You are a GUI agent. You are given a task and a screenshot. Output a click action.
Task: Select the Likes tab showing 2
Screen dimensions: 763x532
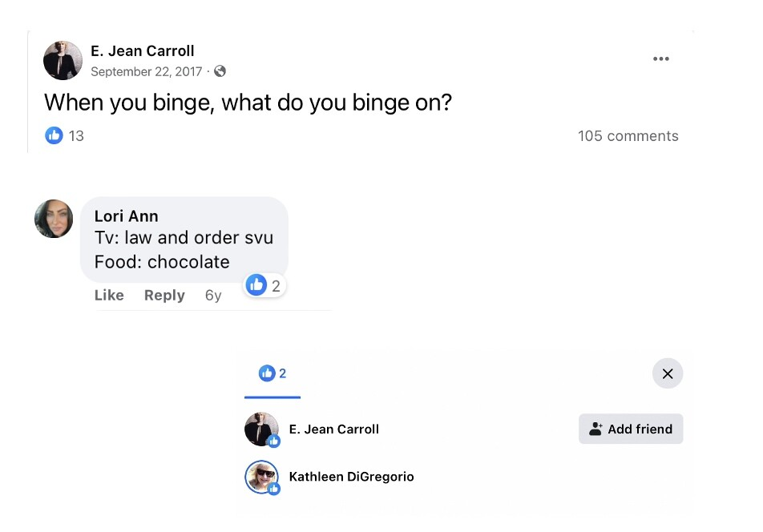[x=272, y=373]
